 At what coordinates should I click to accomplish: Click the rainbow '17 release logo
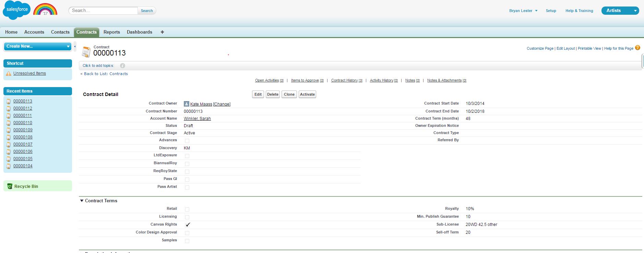[45, 10]
